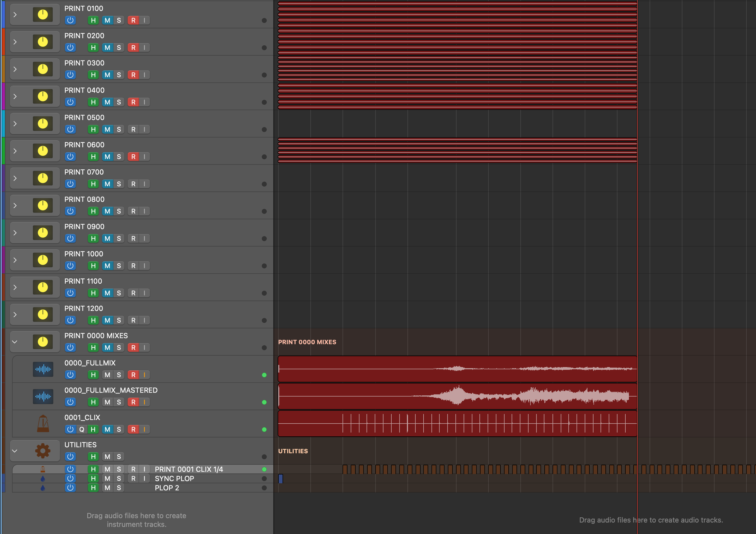
Task: Click the UTILITIES gear track icon
Action: pos(43,451)
